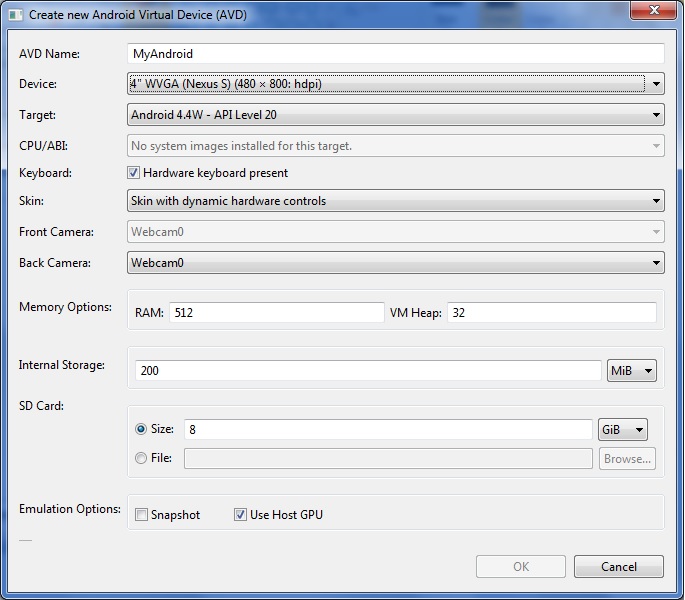Enable the Snapshot checkbox
Image resolution: width=685 pixels, height=600 pixels.
tap(141, 514)
